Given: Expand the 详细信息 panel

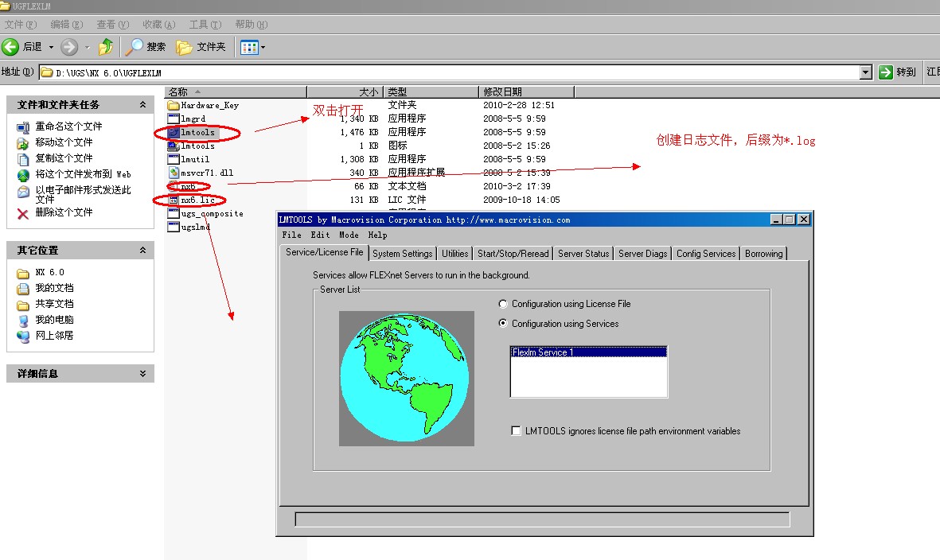Looking at the screenshot, I should tap(142, 374).
